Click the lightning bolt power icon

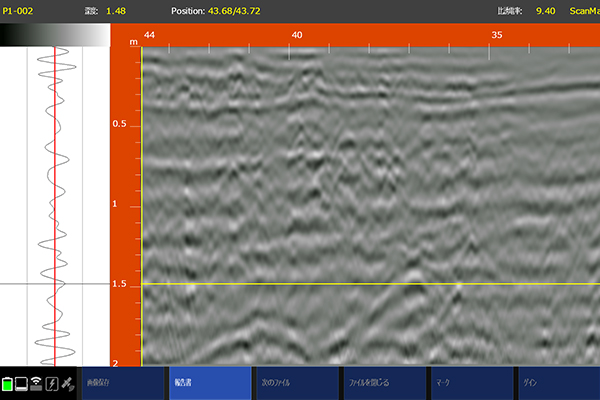pyautogui.click(x=51, y=384)
